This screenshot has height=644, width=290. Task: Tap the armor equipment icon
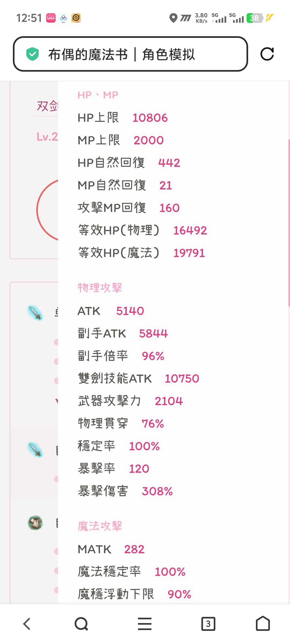[x=35, y=522]
